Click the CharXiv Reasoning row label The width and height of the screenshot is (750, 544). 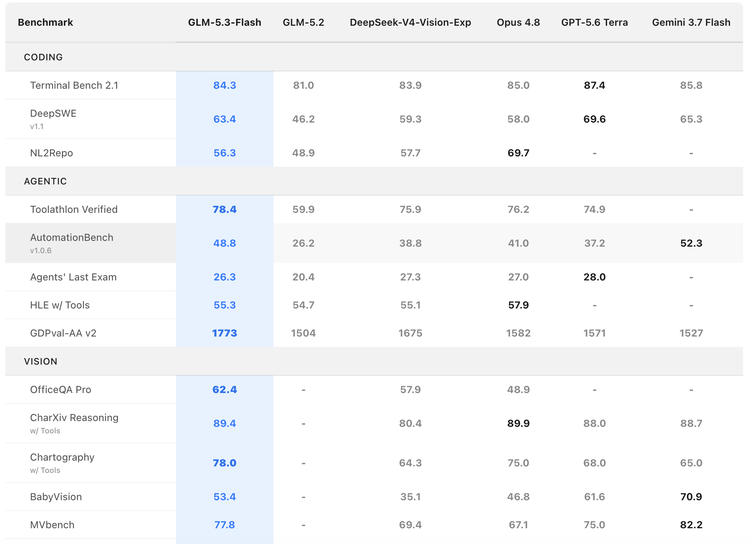[x=74, y=418]
